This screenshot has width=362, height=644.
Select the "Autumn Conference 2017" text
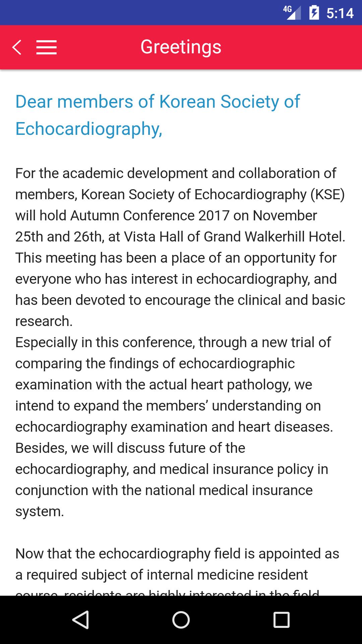tap(150, 216)
